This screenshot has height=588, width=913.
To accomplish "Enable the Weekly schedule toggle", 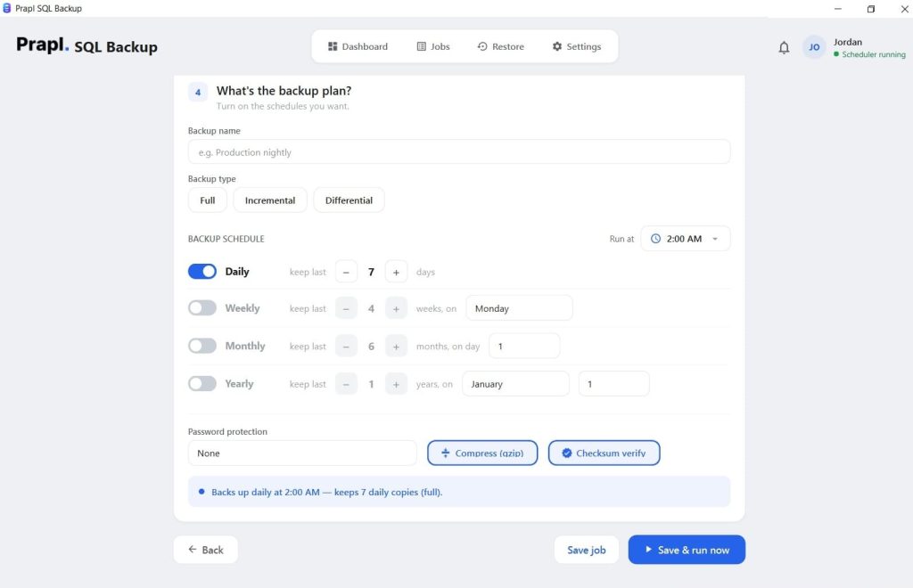I will (202, 307).
